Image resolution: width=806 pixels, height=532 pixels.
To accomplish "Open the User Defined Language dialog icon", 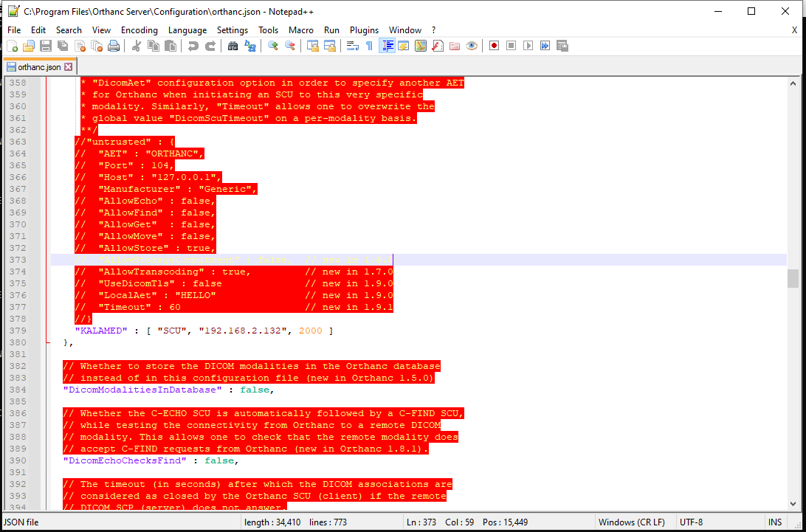I will (404, 46).
